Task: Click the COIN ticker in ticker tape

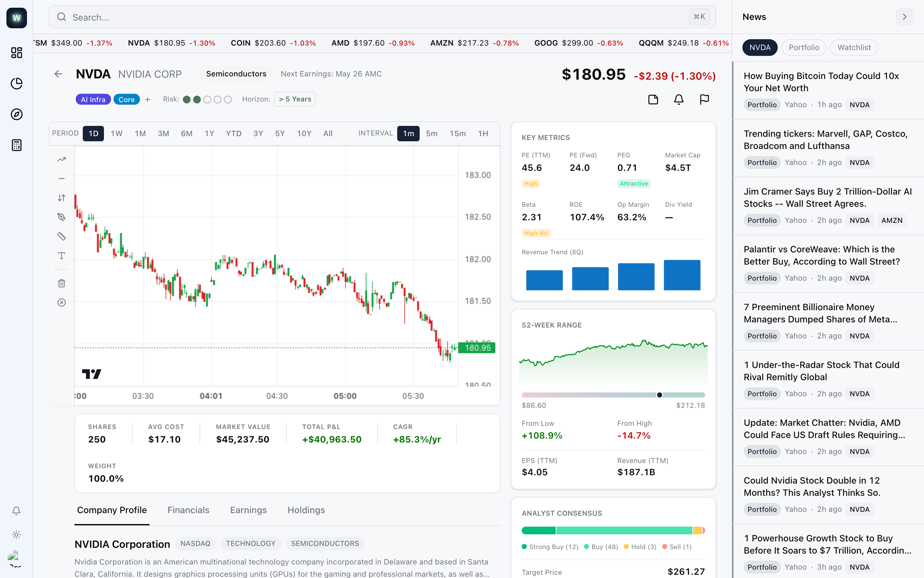Action: pos(273,43)
